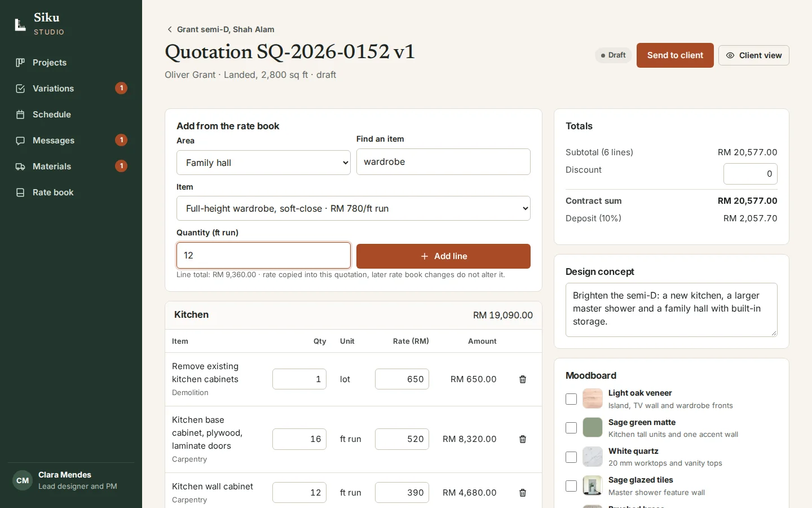This screenshot has width=812, height=508.
Task: Click the Materials truck icon
Action: pos(20,167)
